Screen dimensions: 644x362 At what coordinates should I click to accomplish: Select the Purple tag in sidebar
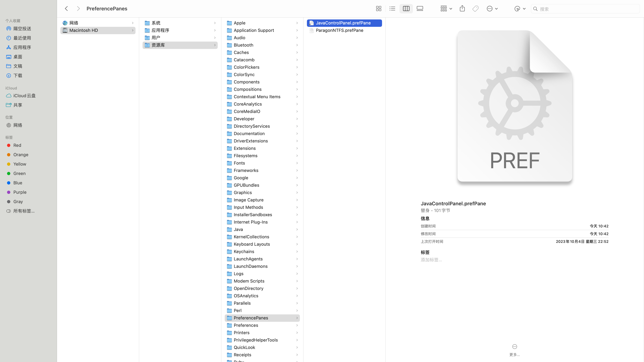pyautogui.click(x=20, y=192)
